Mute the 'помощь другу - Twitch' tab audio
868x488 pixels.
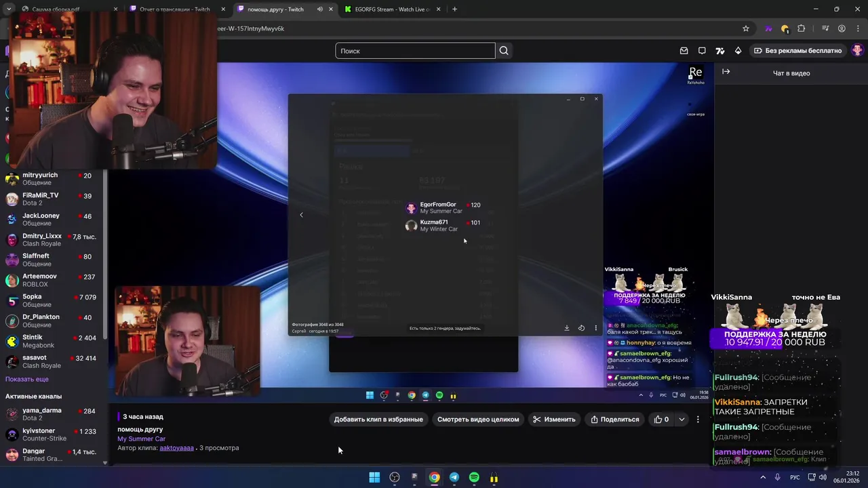coord(320,9)
